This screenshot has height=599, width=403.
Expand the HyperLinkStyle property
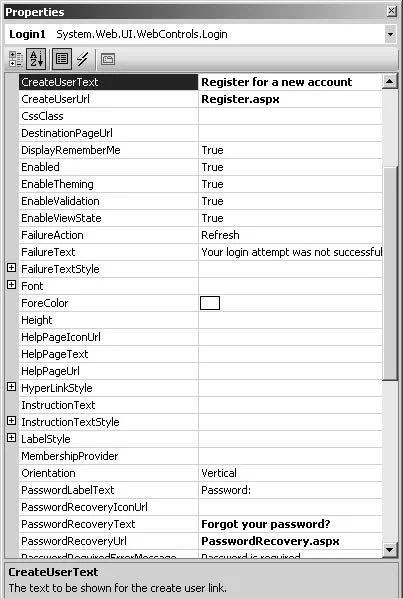(11, 387)
